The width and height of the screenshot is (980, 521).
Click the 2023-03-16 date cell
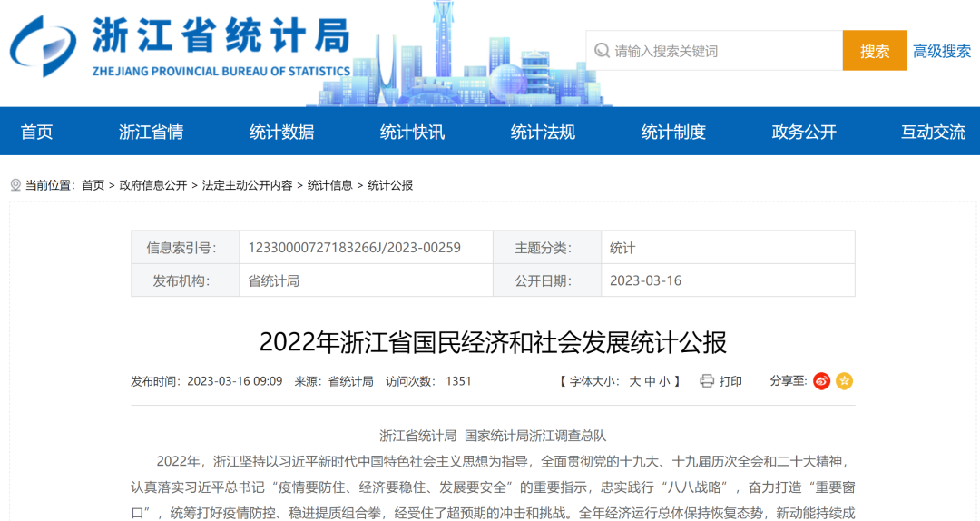click(x=728, y=280)
